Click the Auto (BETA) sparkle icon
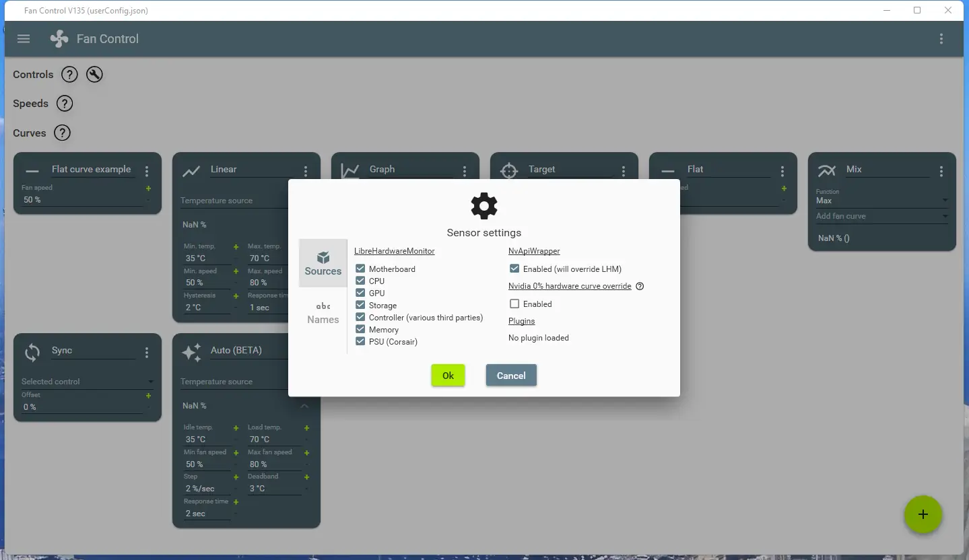Image resolution: width=969 pixels, height=560 pixels. click(x=191, y=352)
